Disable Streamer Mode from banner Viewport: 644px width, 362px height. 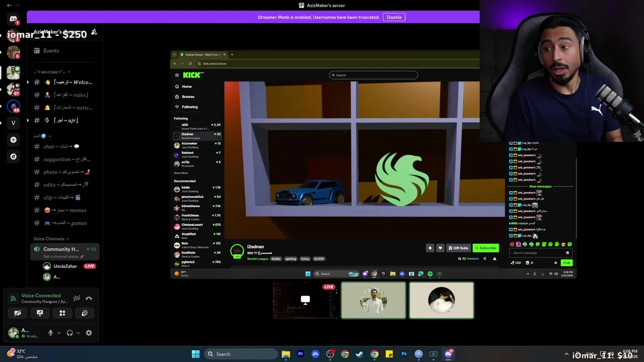(x=394, y=17)
